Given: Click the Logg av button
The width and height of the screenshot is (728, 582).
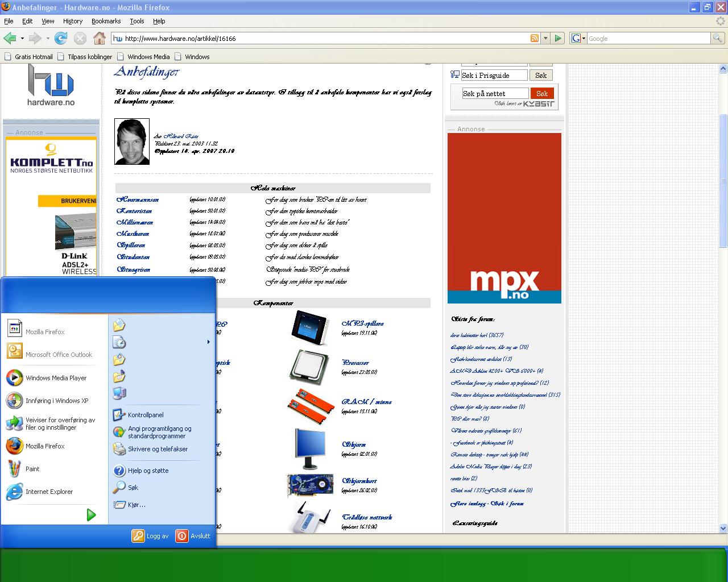Looking at the screenshot, I should pyautogui.click(x=151, y=536).
